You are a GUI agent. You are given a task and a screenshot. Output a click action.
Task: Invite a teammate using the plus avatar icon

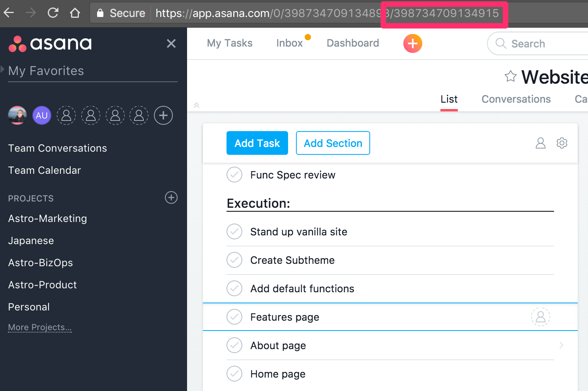pyautogui.click(x=163, y=115)
